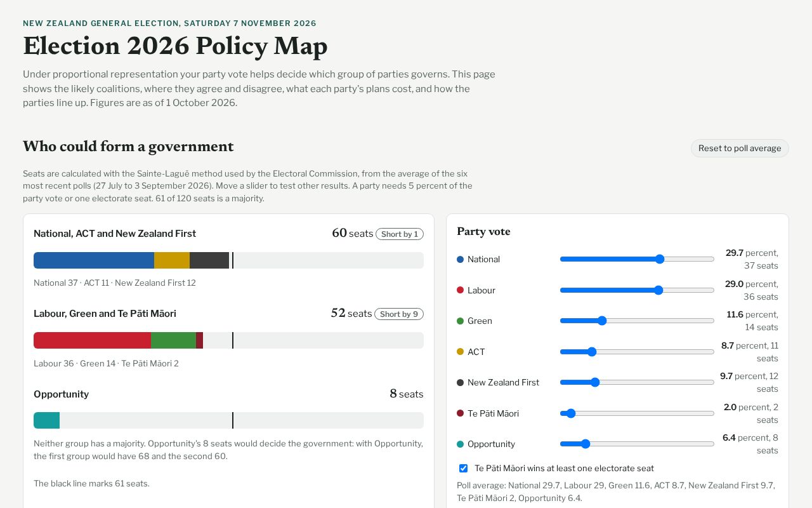The width and height of the screenshot is (812, 508).
Task: Click the blue National dot in Party vote list
Action: point(461,259)
